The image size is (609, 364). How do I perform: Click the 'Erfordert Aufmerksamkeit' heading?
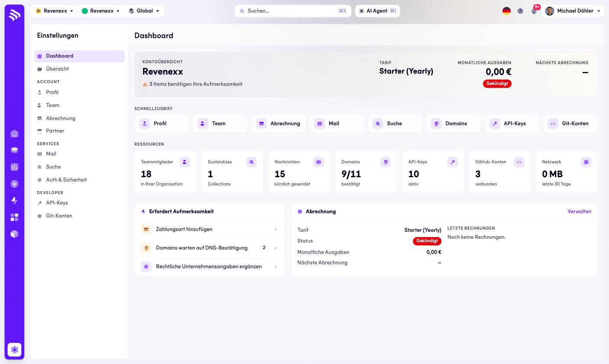(181, 211)
